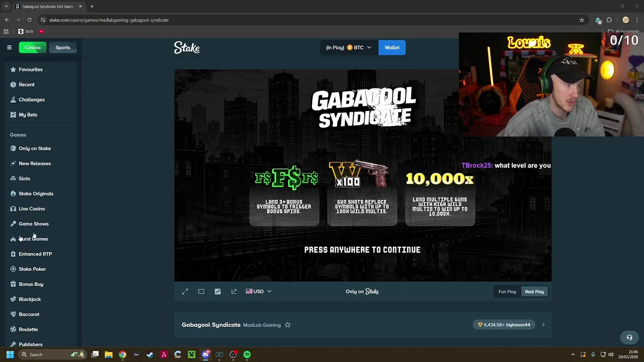The image size is (644, 362).
Task: Click the New Releases sparkle icon
Action: tap(13, 163)
